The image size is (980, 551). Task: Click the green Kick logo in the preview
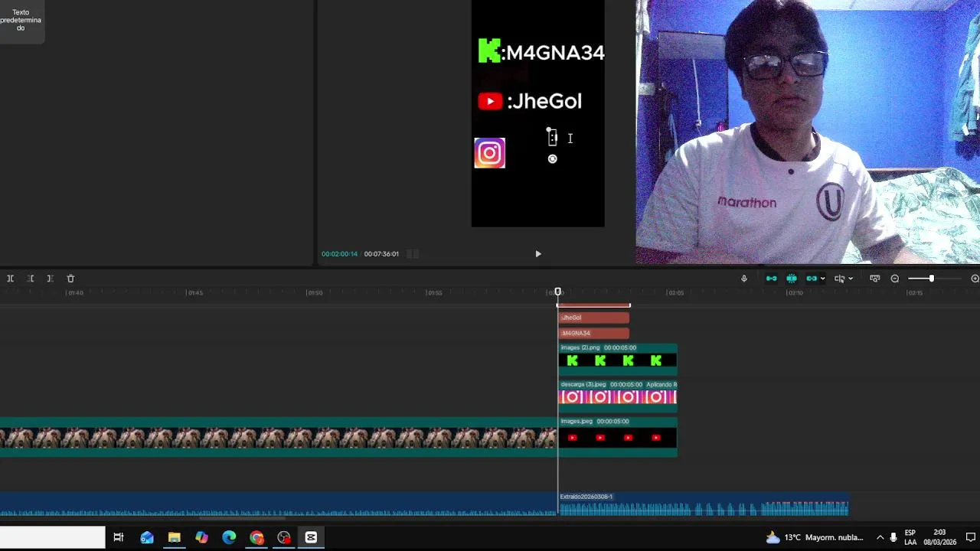488,51
